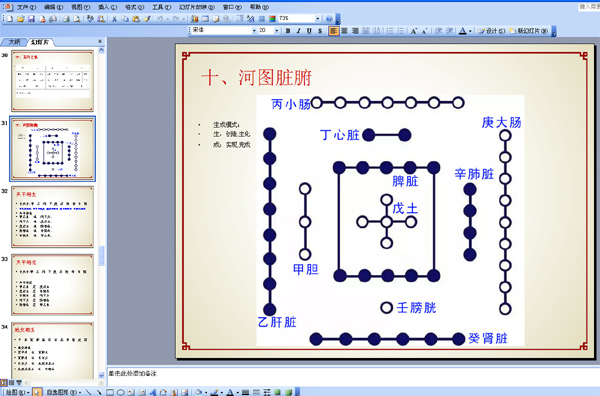
Task: Switch to the 大纲 (Outline) tab
Action: click(x=14, y=42)
